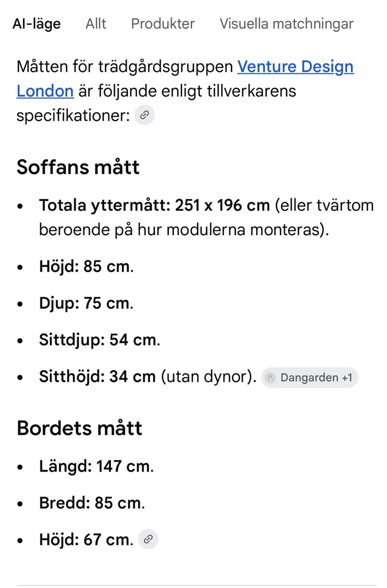Screen dimensions: 387x588
Task: Click the Sittdjup: 54 cm item
Action: 100,340
